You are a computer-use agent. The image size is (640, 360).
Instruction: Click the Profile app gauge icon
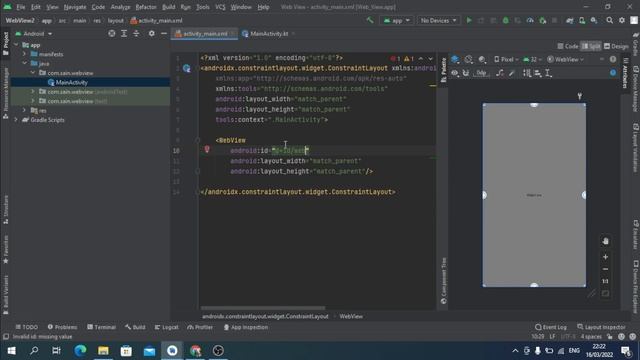[530, 20]
